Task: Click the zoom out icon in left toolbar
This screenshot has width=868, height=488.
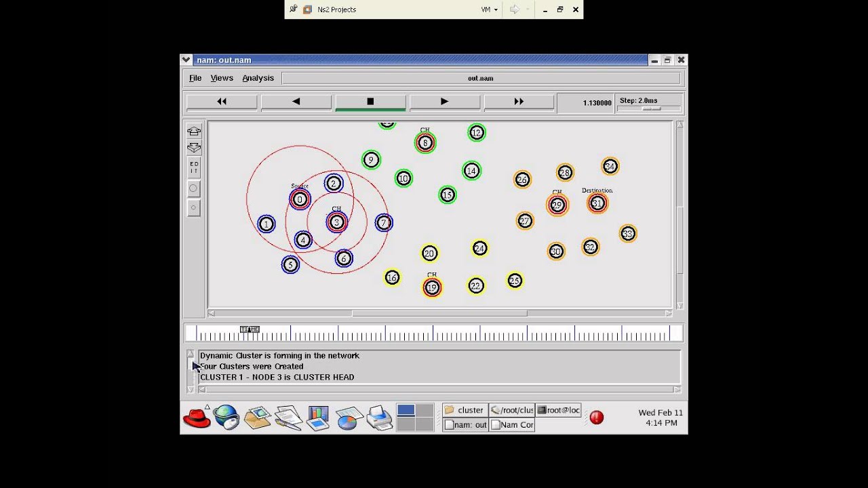Action: coord(194,147)
